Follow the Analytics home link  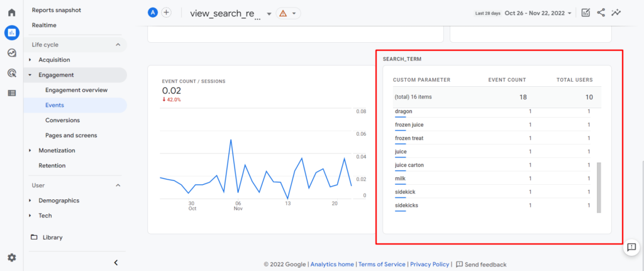click(x=332, y=265)
